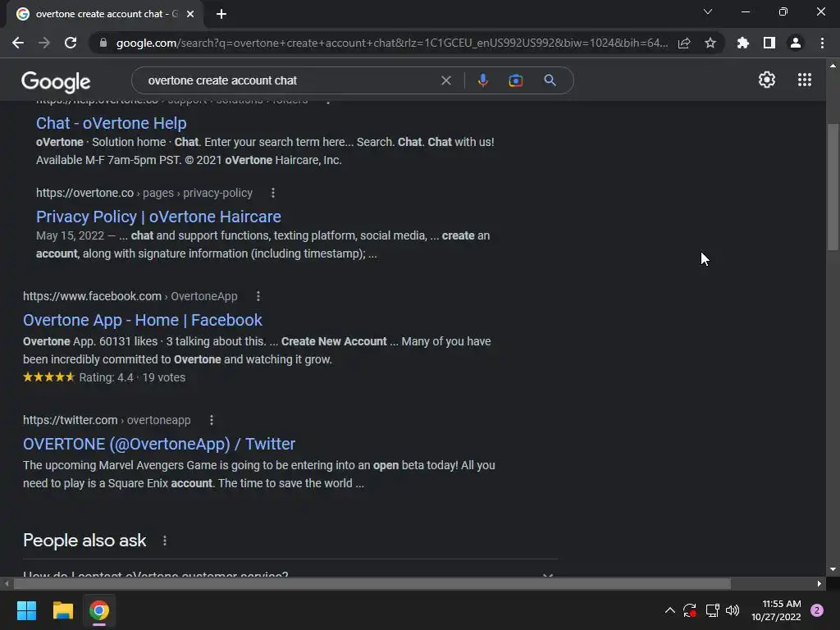
Task: Show hidden system tray icons
Action: click(x=669, y=610)
